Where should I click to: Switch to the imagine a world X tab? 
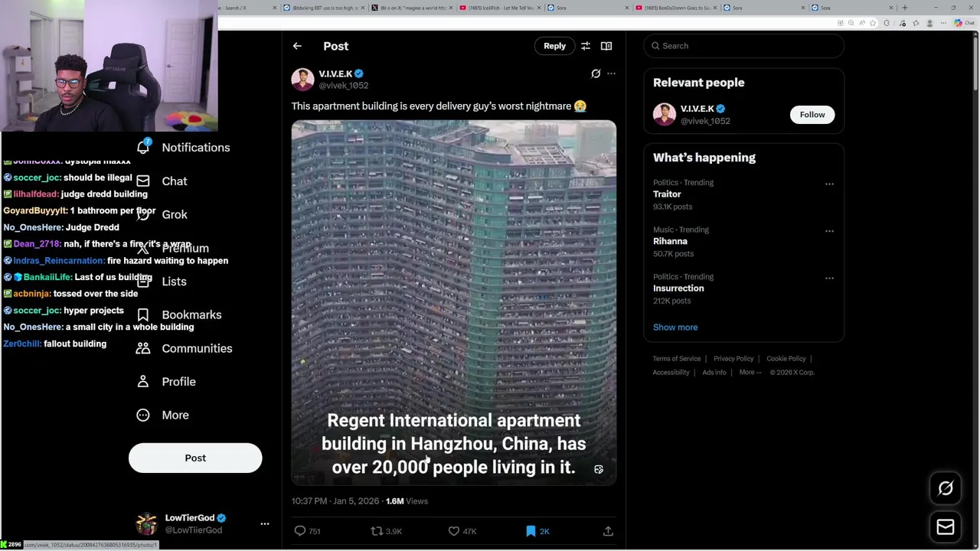[x=413, y=8]
